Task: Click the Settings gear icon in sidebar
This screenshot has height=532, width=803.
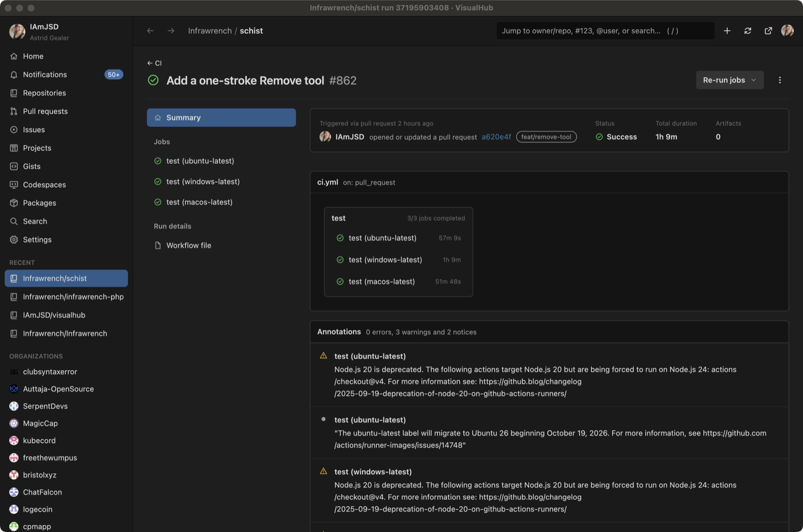Action: (14, 239)
